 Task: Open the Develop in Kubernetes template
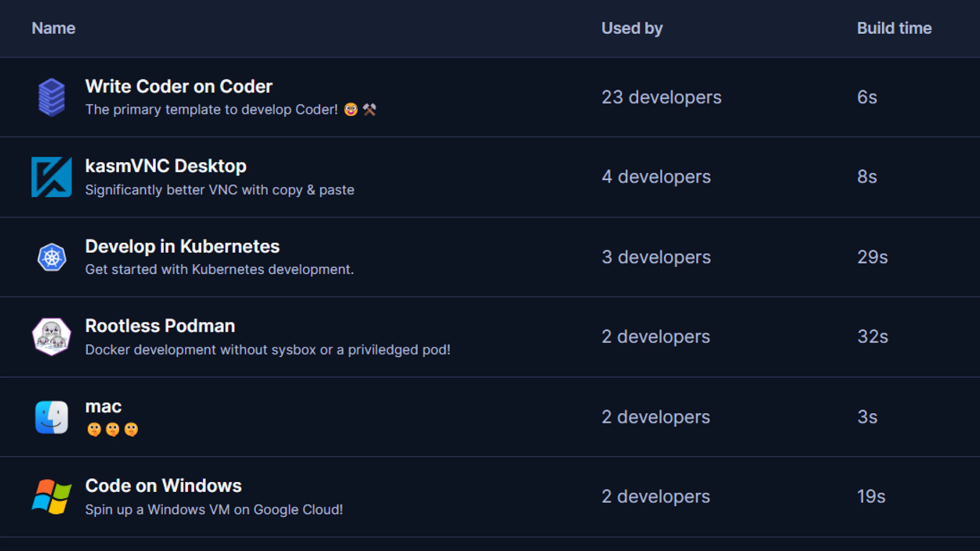coord(182,246)
